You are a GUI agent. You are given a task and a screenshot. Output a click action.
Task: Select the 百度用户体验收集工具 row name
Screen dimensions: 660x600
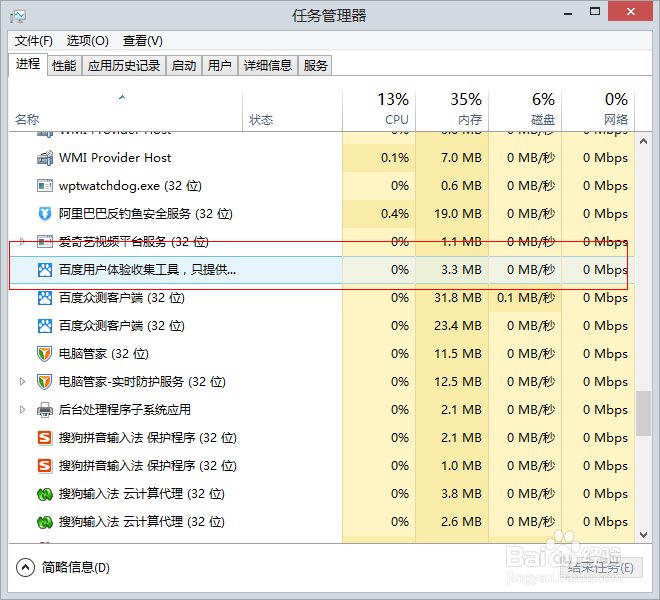(x=147, y=270)
